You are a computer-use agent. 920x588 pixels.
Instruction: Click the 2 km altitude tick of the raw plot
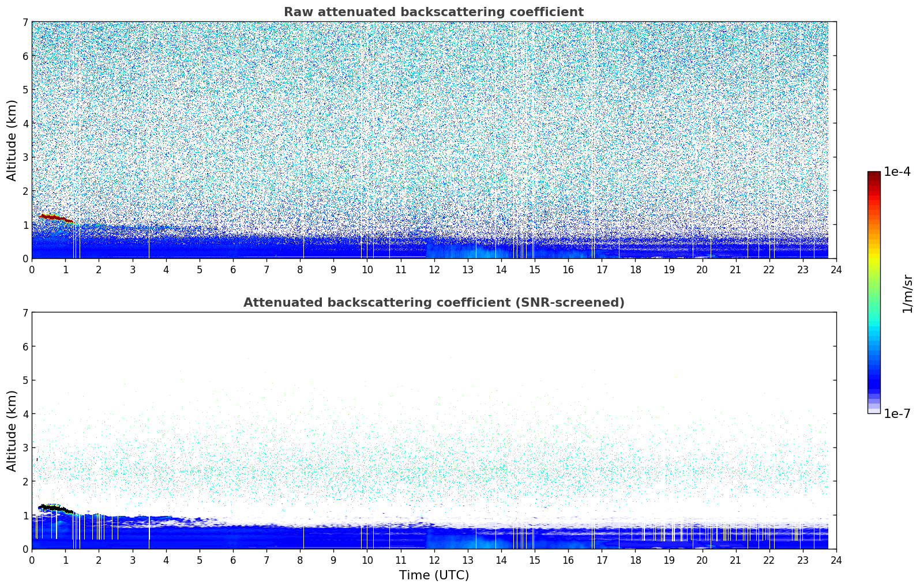click(x=25, y=191)
